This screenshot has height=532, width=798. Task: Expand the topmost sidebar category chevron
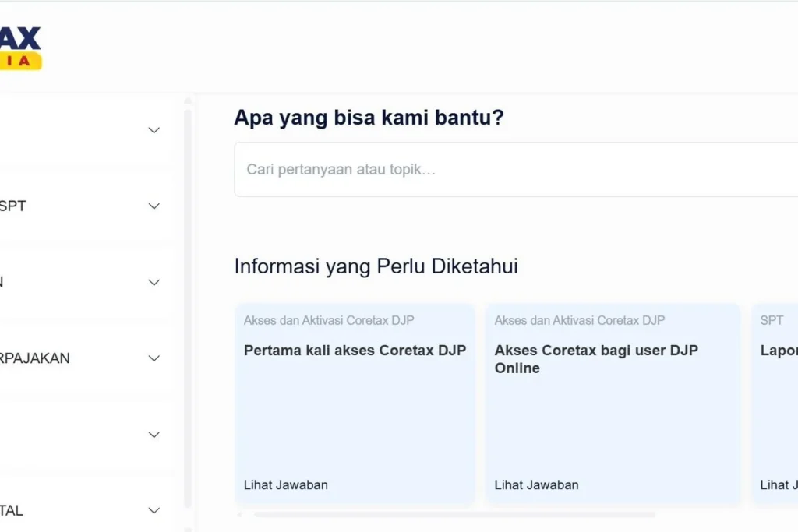[153, 130]
